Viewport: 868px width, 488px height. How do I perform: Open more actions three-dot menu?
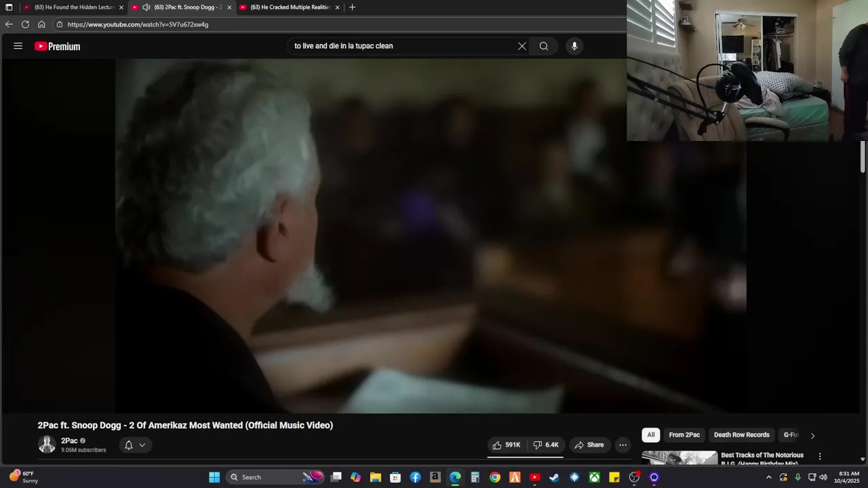click(x=623, y=445)
